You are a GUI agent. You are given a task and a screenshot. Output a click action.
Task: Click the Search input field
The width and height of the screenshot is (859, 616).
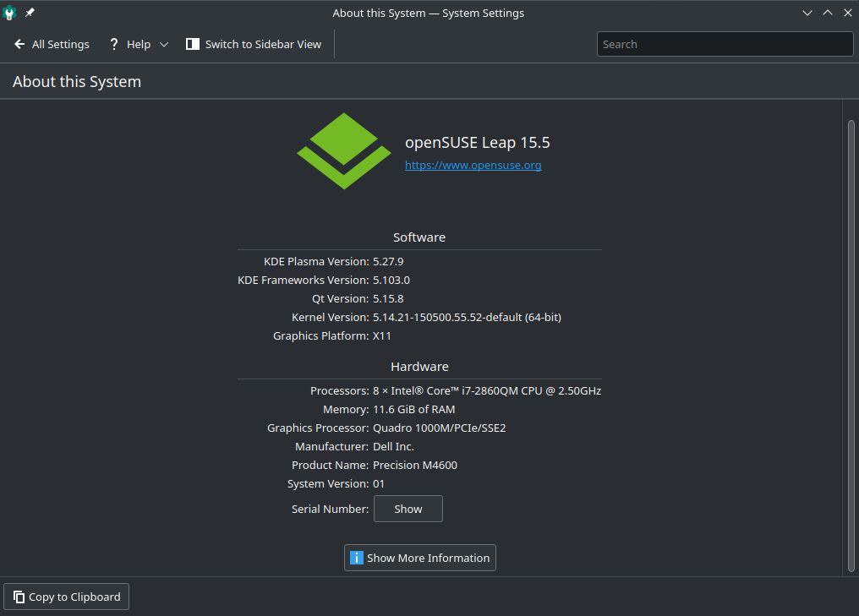[x=725, y=44]
